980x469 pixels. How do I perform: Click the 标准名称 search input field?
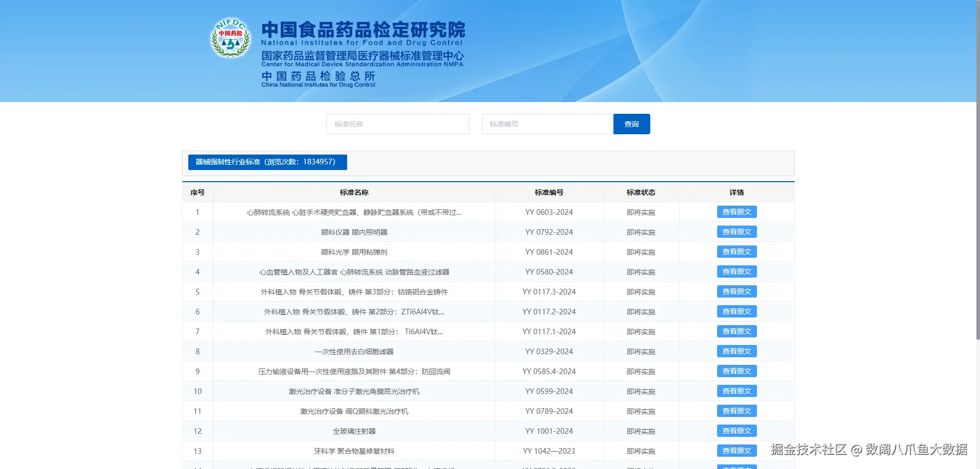pyautogui.click(x=398, y=124)
